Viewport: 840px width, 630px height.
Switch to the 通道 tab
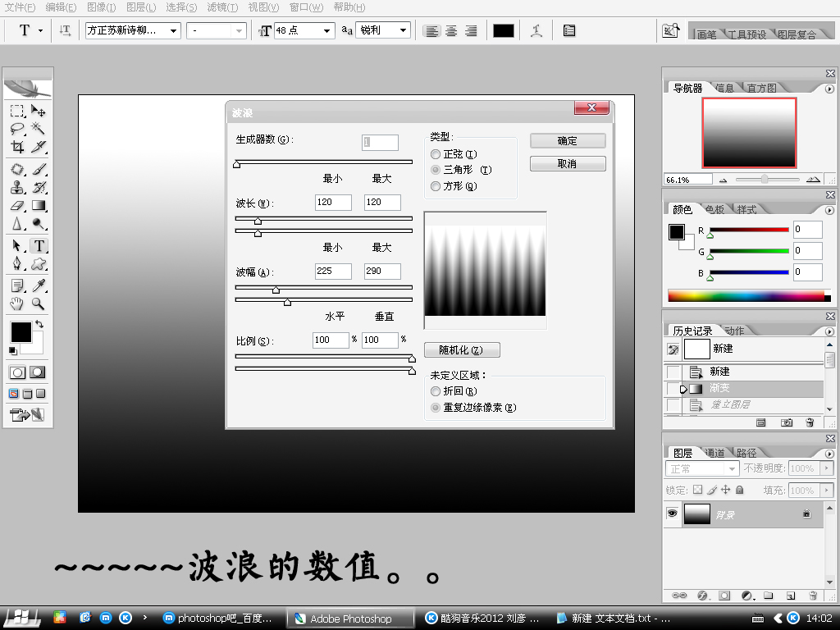pyautogui.click(x=714, y=453)
